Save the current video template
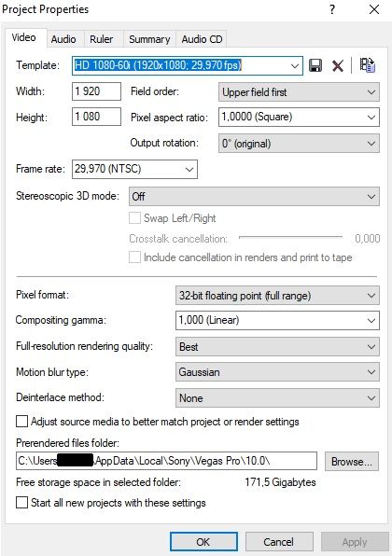Image resolution: width=392 pixels, height=556 pixels. point(315,65)
